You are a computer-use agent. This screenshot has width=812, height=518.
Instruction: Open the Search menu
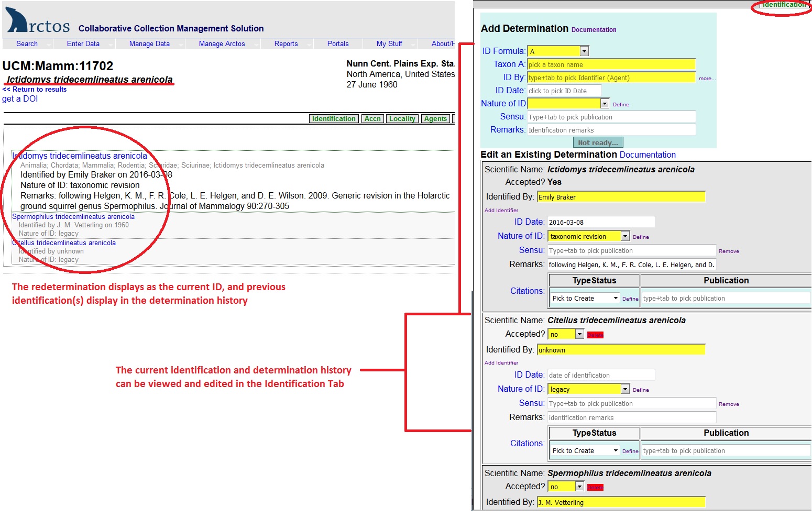tap(27, 44)
